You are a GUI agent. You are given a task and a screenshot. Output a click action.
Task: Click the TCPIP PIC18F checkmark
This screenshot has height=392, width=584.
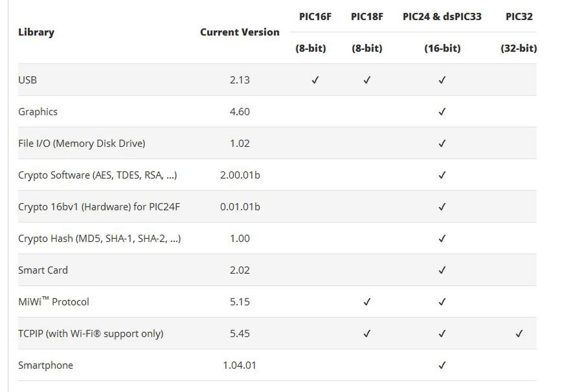tap(367, 334)
